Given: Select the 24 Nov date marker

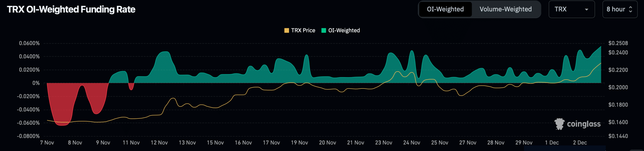Looking at the screenshot, I should coord(412,143).
